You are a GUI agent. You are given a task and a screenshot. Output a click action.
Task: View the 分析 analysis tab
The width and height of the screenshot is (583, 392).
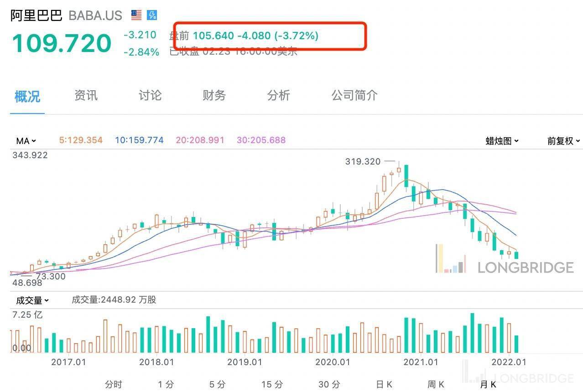coord(278,96)
